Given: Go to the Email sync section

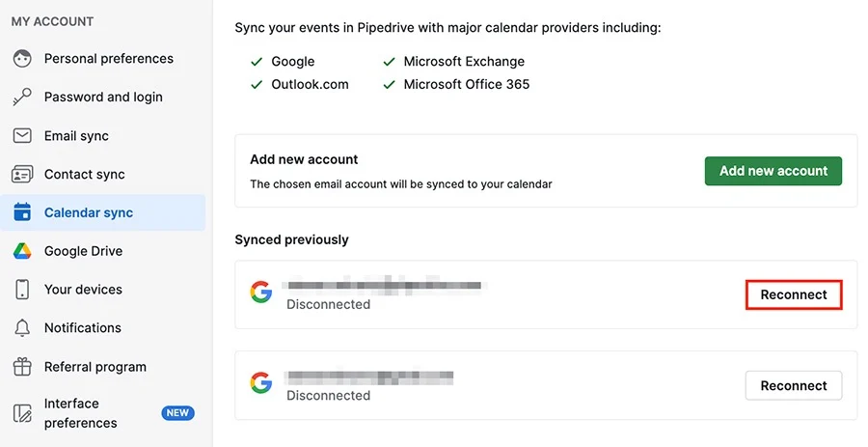Looking at the screenshot, I should [x=76, y=136].
